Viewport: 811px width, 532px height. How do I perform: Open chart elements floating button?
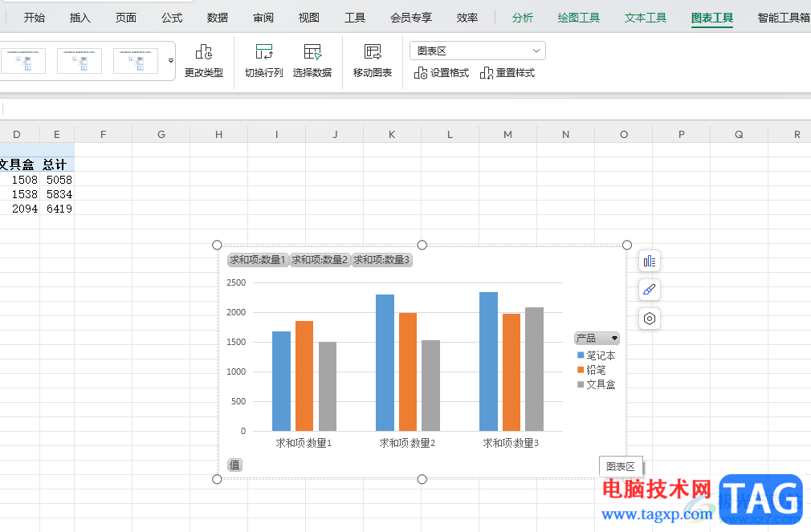click(x=650, y=262)
